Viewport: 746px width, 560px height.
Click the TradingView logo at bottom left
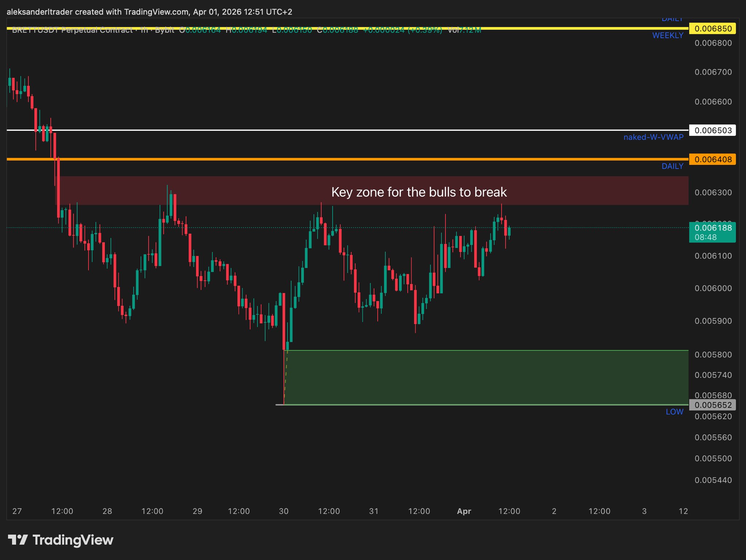tap(60, 540)
